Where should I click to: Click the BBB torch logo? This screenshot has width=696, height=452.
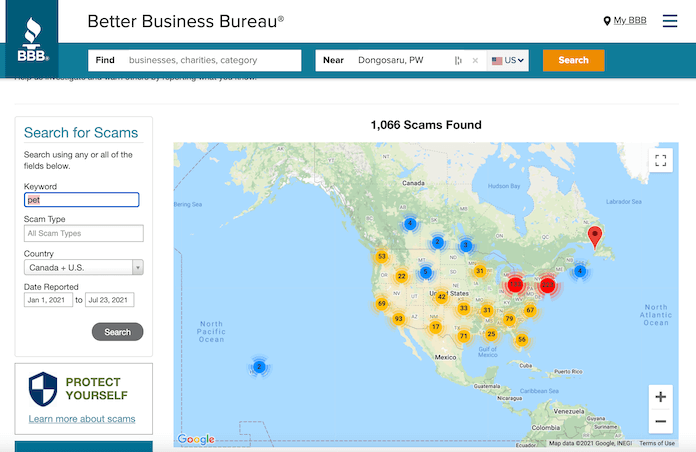[32, 39]
